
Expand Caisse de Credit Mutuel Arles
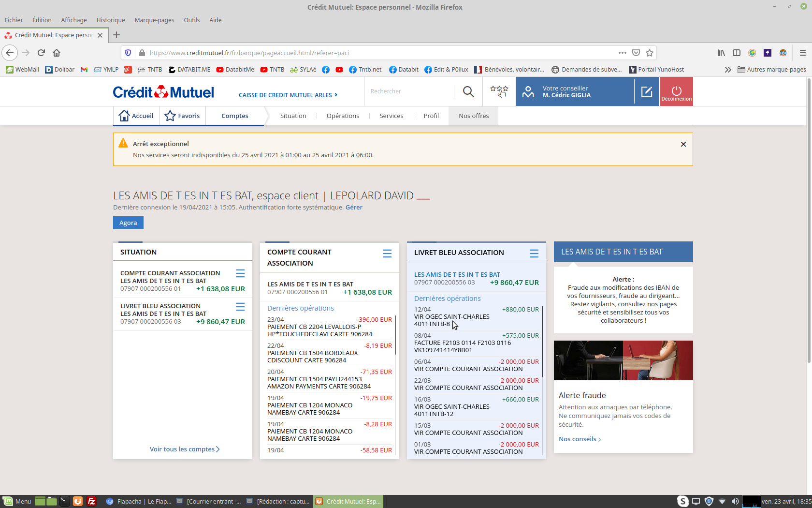288,95
